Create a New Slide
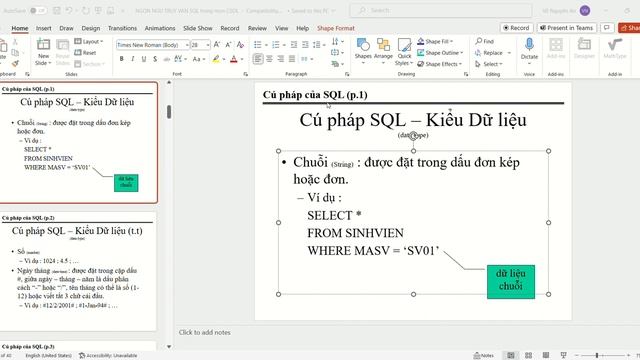This screenshot has width=640, height=360. pyautogui.click(x=43, y=52)
